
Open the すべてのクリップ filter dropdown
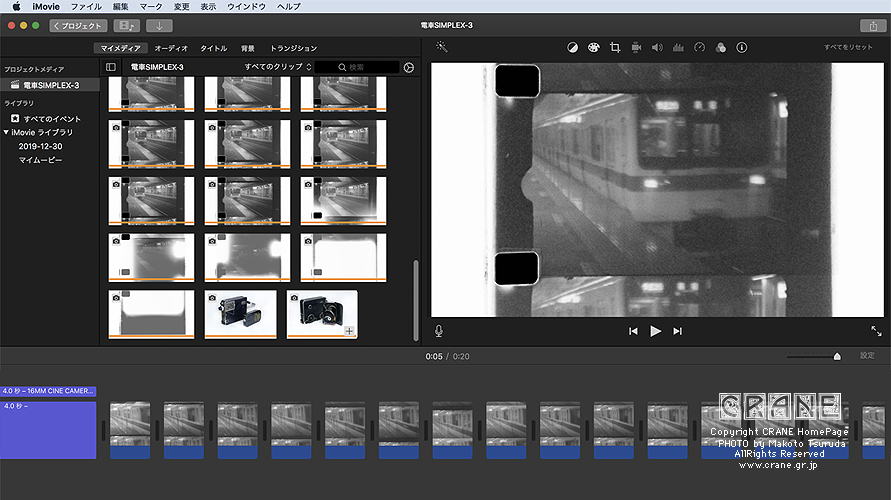278,67
